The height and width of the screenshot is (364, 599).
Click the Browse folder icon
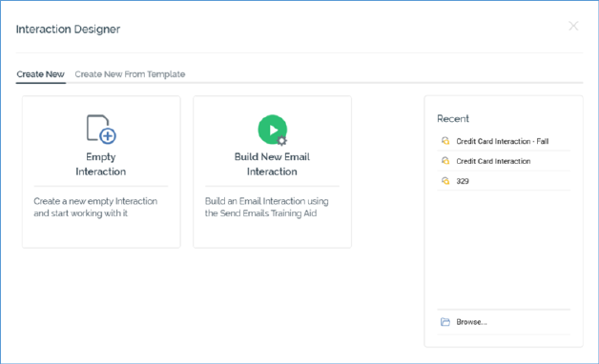point(445,322)
